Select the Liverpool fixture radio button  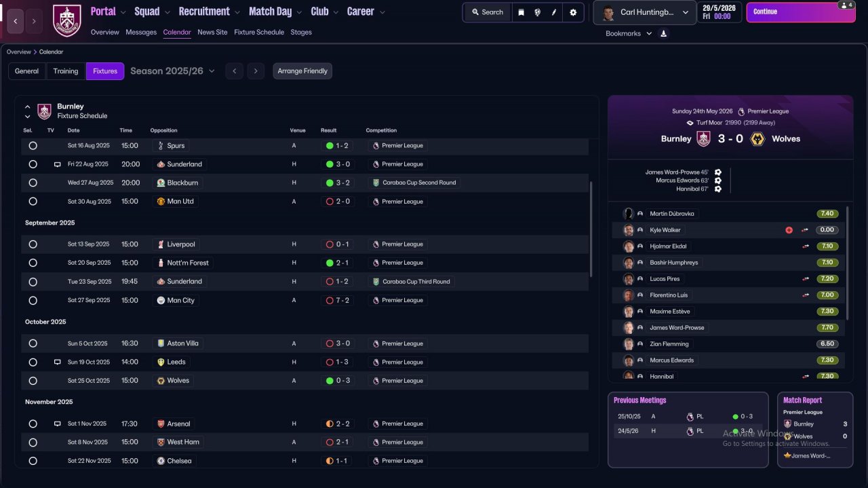tap(33, 244)
